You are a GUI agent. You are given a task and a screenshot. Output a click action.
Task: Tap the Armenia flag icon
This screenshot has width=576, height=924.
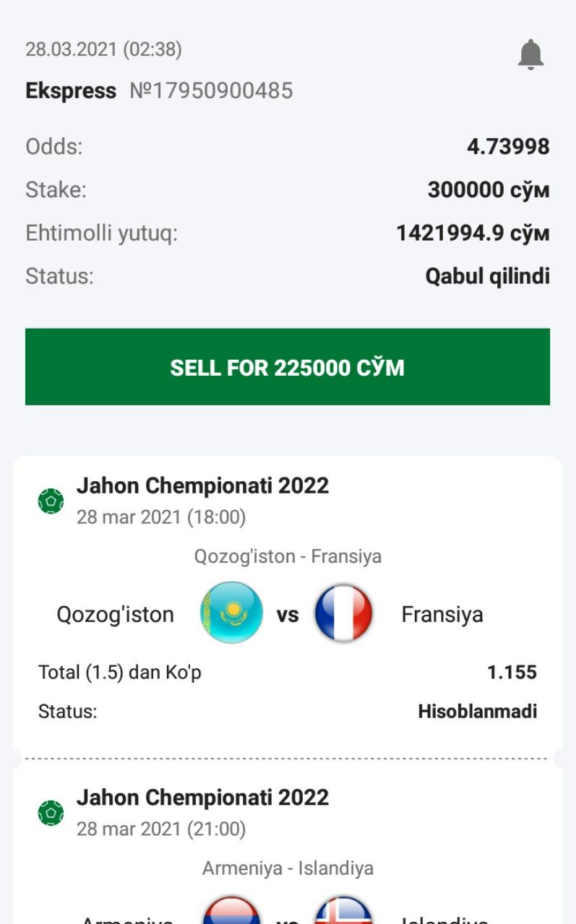pos(231,913)
